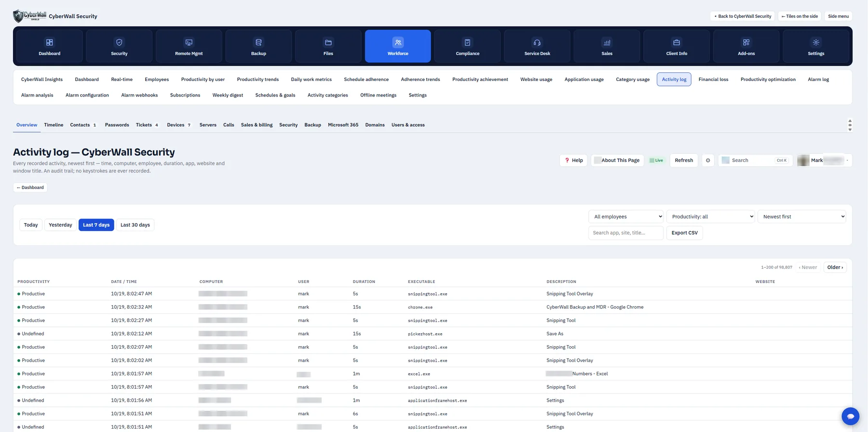
Task: Click the Refresh button
Action: point(684,161)
